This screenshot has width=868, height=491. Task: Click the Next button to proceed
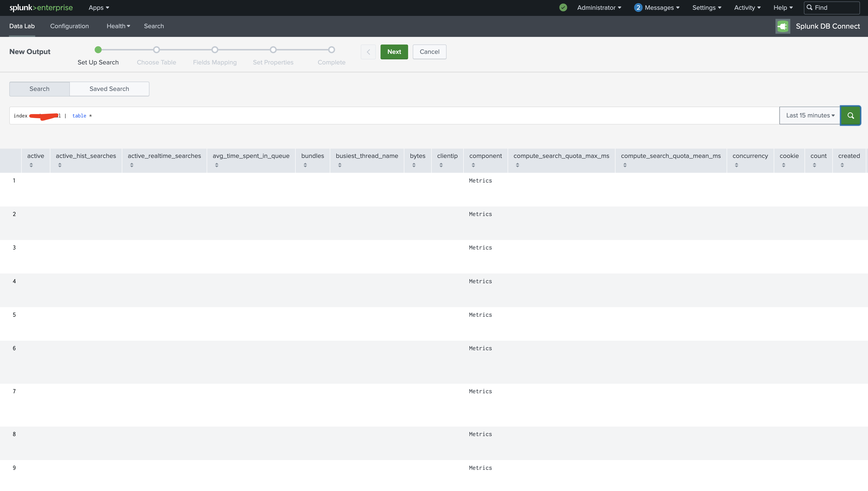tap(394, 52)
